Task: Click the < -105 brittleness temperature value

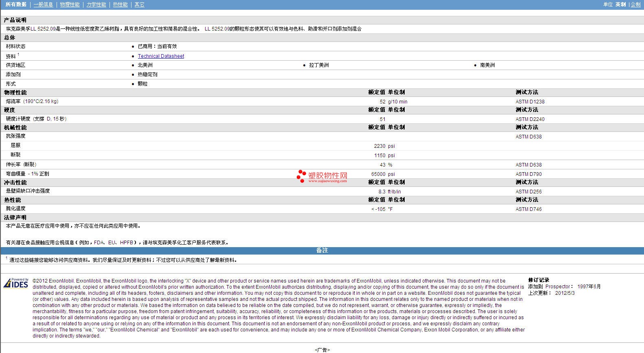Action: (378, 209)
